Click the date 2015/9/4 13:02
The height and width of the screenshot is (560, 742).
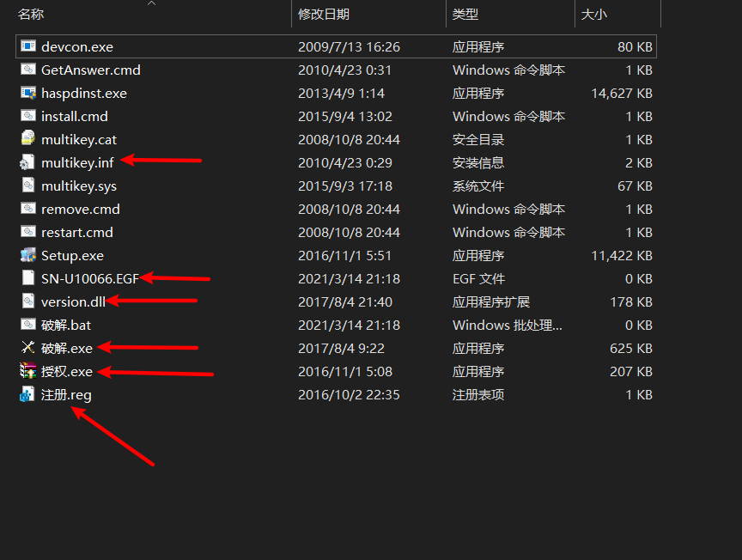pos(345,117)
